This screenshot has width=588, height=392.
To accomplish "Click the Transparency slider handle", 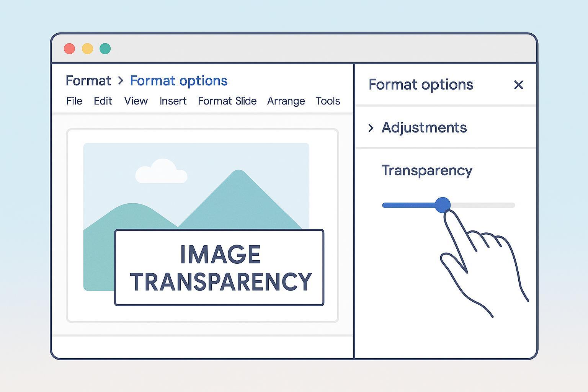I will pos(443,205).
